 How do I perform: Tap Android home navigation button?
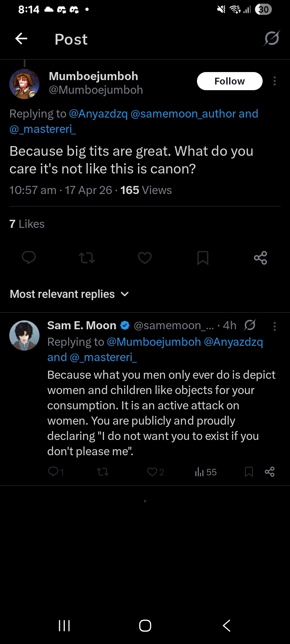coord(145,625)
